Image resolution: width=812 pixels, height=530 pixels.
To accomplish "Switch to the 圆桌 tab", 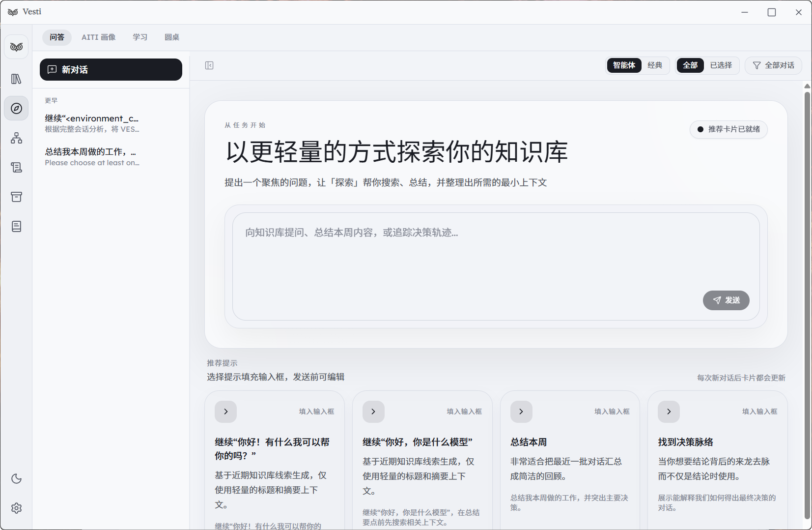I will click(172, 37).
